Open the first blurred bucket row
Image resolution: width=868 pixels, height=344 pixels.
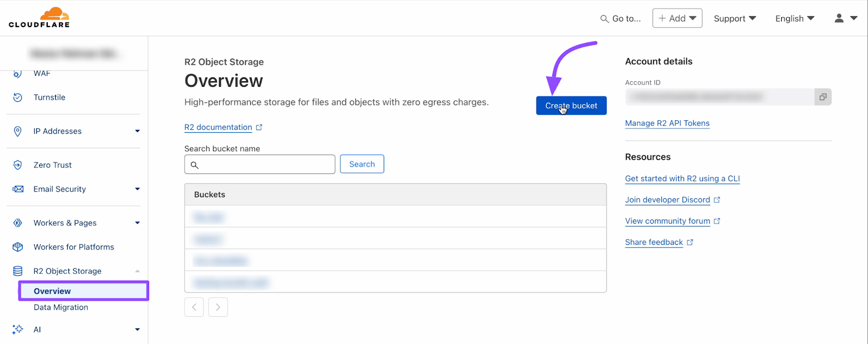[x=395, y=217]
